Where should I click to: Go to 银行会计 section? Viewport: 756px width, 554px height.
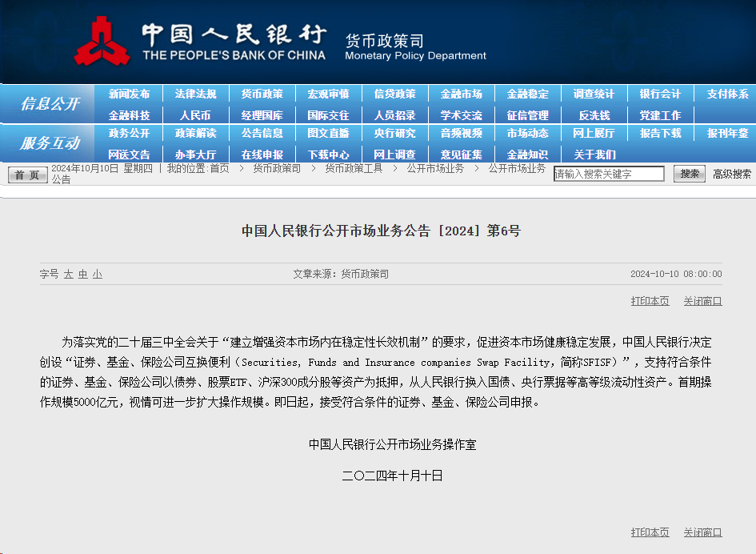661,94
